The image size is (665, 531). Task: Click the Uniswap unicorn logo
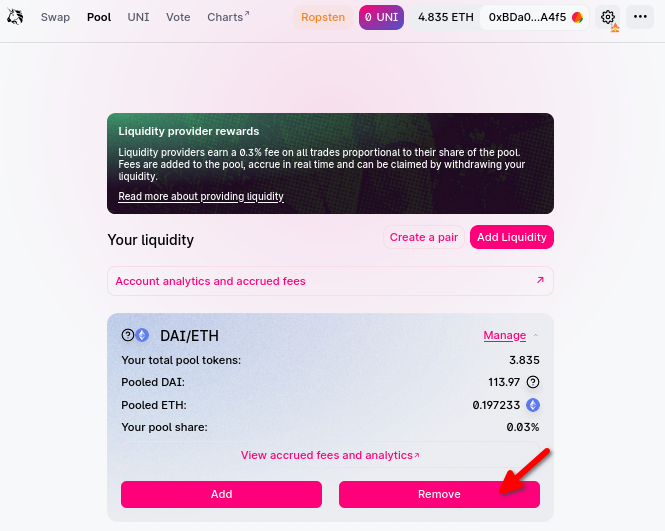(15, 17)
